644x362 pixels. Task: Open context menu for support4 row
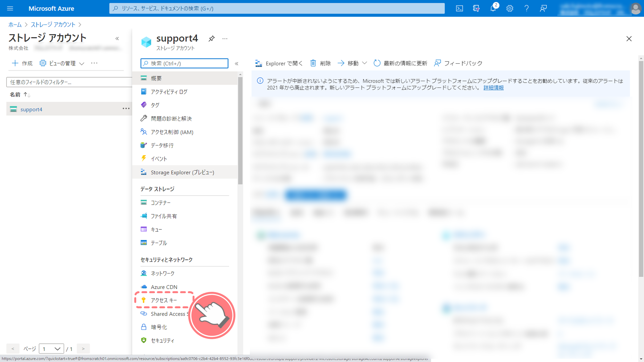[126, 109]
